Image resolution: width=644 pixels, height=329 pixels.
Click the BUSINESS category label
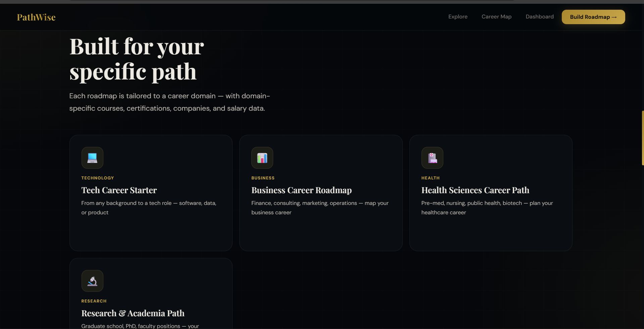(x=263, y=178)
